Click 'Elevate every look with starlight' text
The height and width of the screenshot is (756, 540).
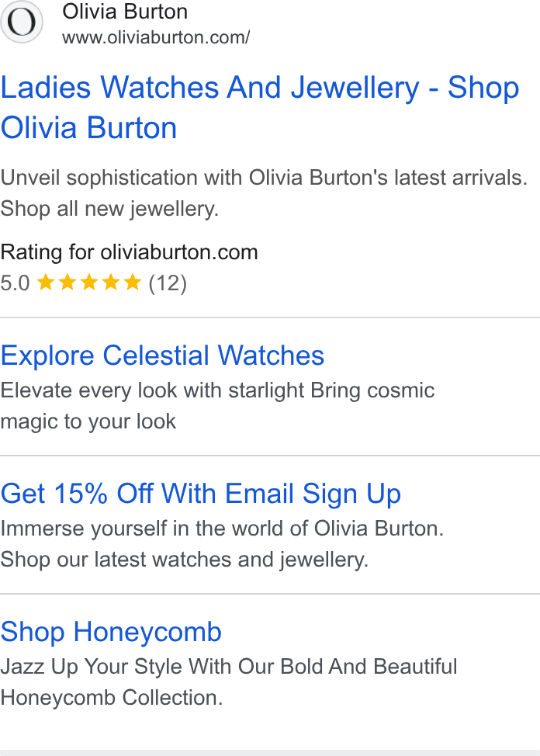152,390
